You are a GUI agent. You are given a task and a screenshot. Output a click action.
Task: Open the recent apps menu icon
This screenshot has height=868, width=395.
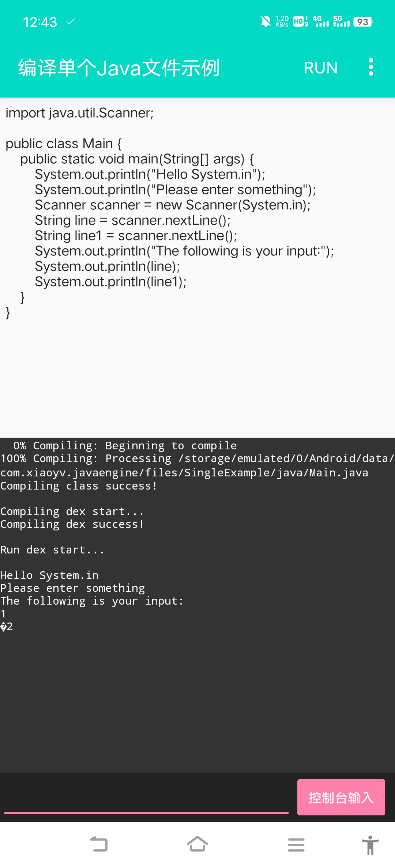pos(296,844)
